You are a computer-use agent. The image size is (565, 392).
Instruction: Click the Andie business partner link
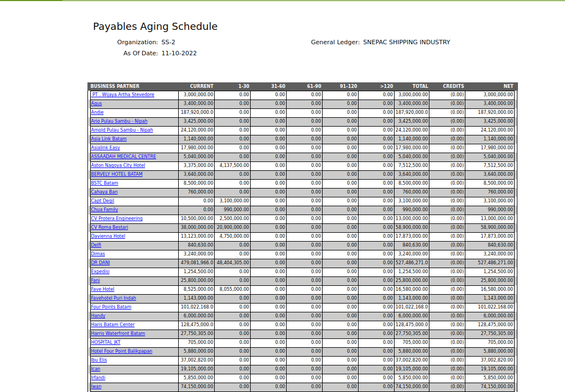(x=97, y=112)
